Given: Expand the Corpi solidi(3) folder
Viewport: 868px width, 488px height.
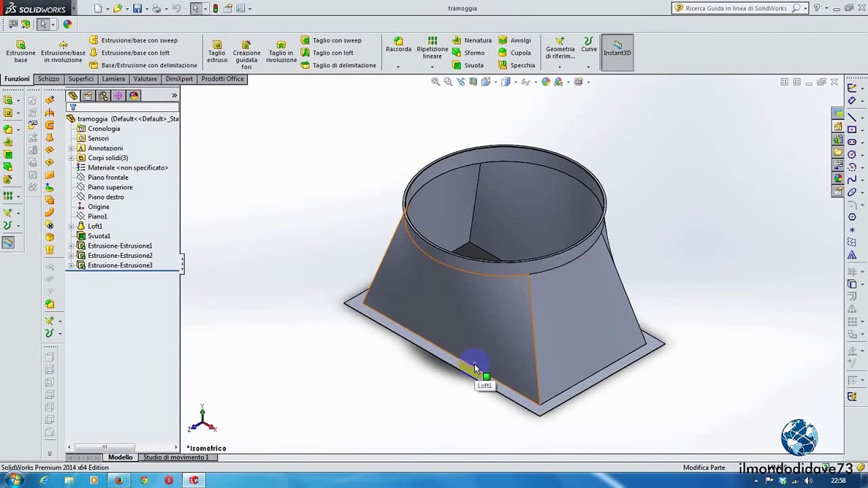Looking at the screenshot, I should coord(71,158).
